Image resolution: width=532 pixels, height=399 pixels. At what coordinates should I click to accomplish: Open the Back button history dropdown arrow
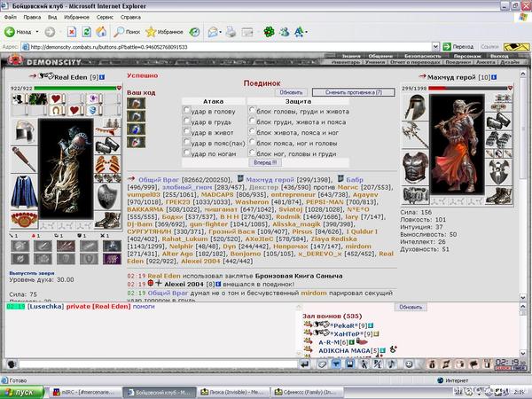tap(37, 32)
